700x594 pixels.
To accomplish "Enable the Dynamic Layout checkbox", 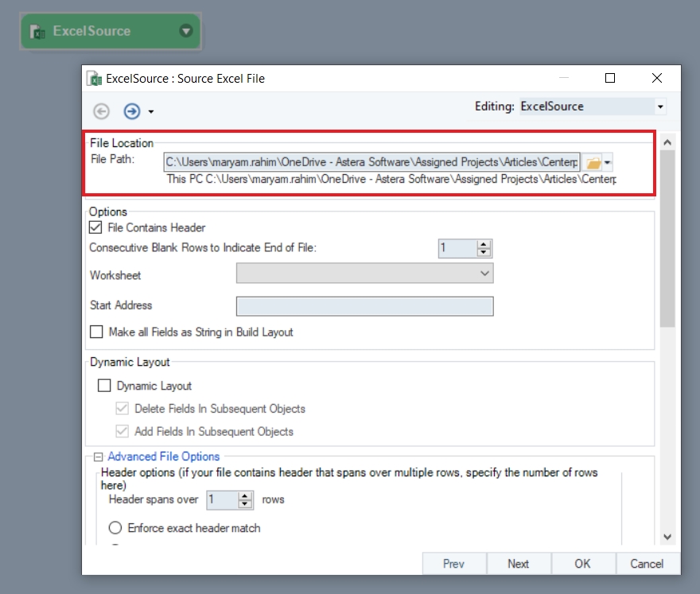I will 104,386.
